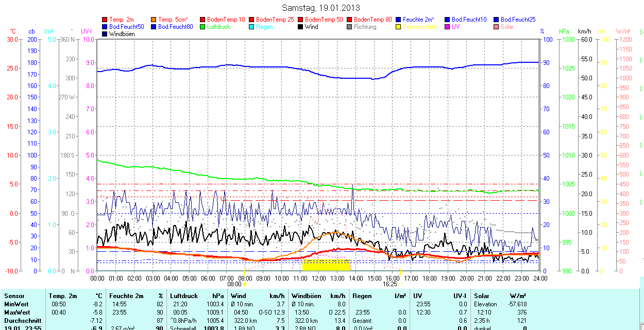644x330 pixels.
Task: Click the yellow sunshine duration bar in chart
Action: tap(326, 265)
